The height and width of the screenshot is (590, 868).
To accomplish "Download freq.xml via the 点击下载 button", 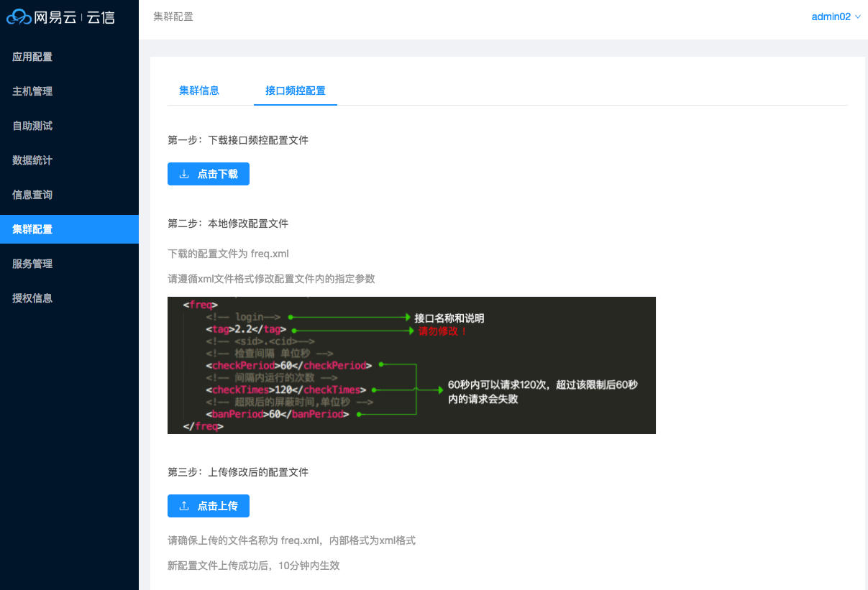I will click(x=209, y=174).
